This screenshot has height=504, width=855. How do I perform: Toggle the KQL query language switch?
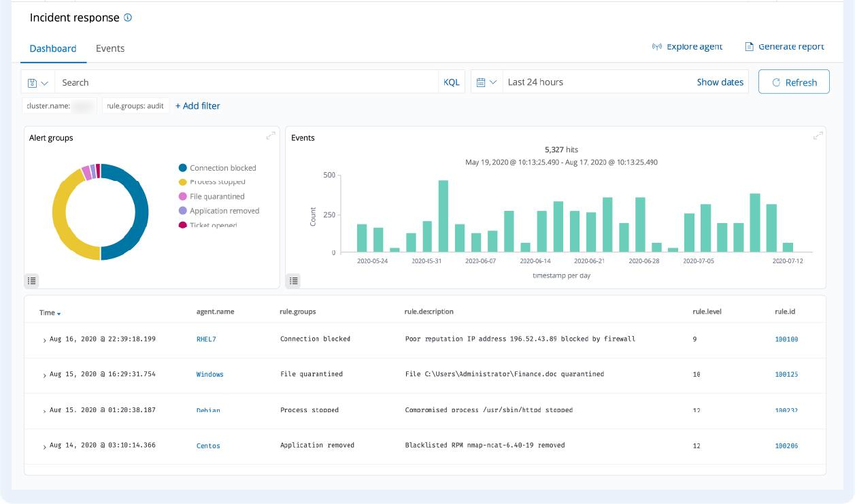(x=452, y=82)
